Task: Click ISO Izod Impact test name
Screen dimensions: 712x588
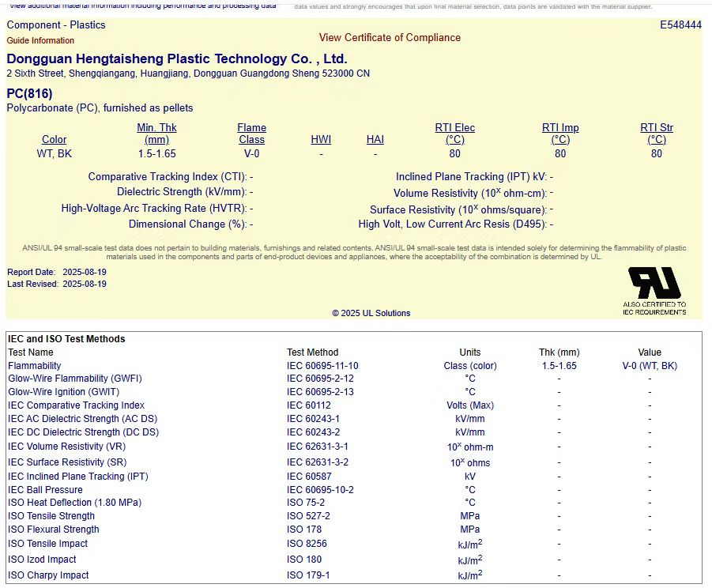Action: (42, 560)
